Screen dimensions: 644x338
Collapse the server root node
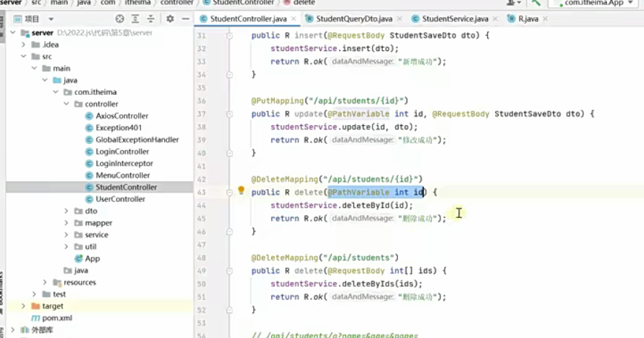[x=13, y=32]
